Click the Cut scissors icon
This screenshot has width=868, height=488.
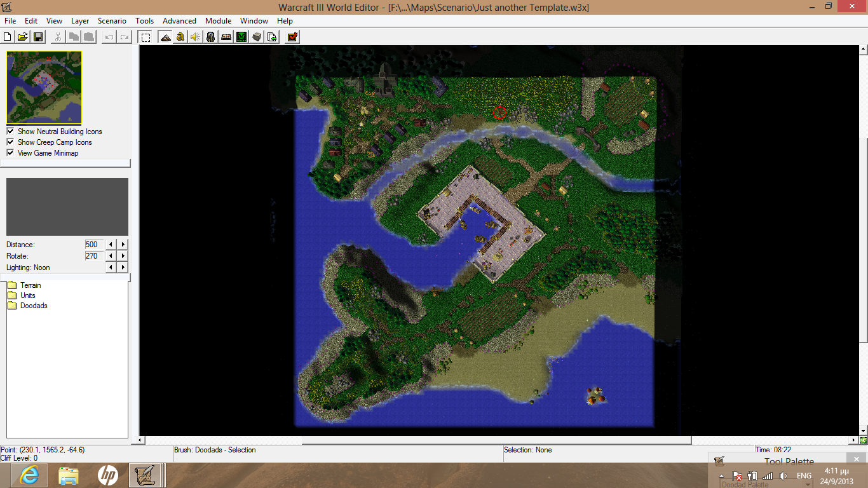click(x=58, y=37)
